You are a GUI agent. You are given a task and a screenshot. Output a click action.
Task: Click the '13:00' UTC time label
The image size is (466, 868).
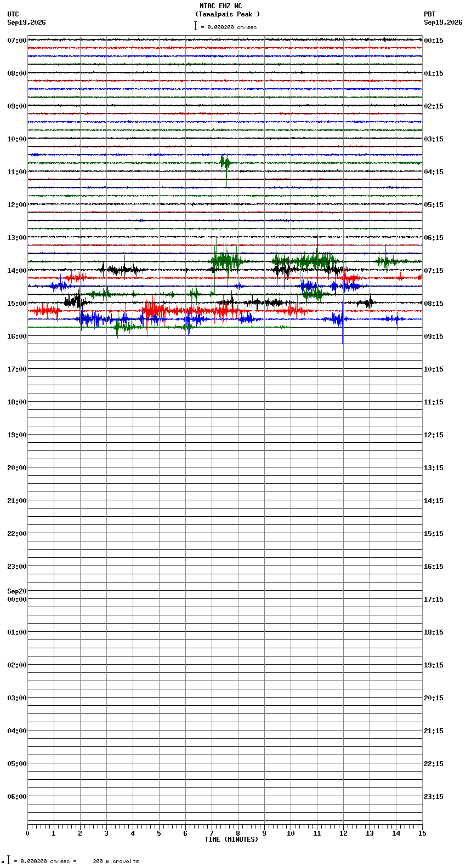point(17,238)
